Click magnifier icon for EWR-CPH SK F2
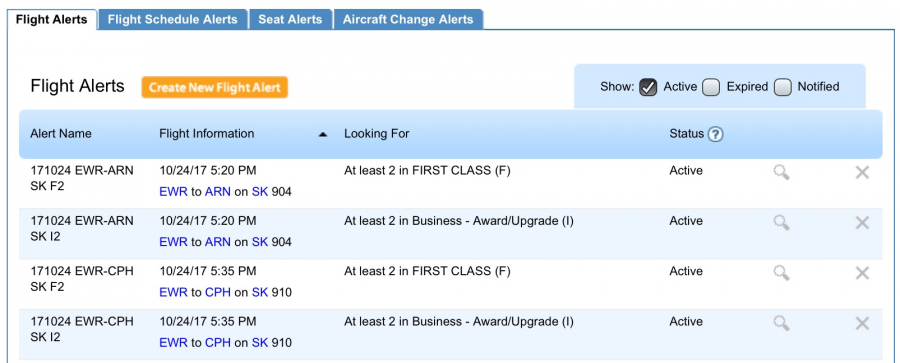This screenshot has width=900, height=363. coord(781,272)
